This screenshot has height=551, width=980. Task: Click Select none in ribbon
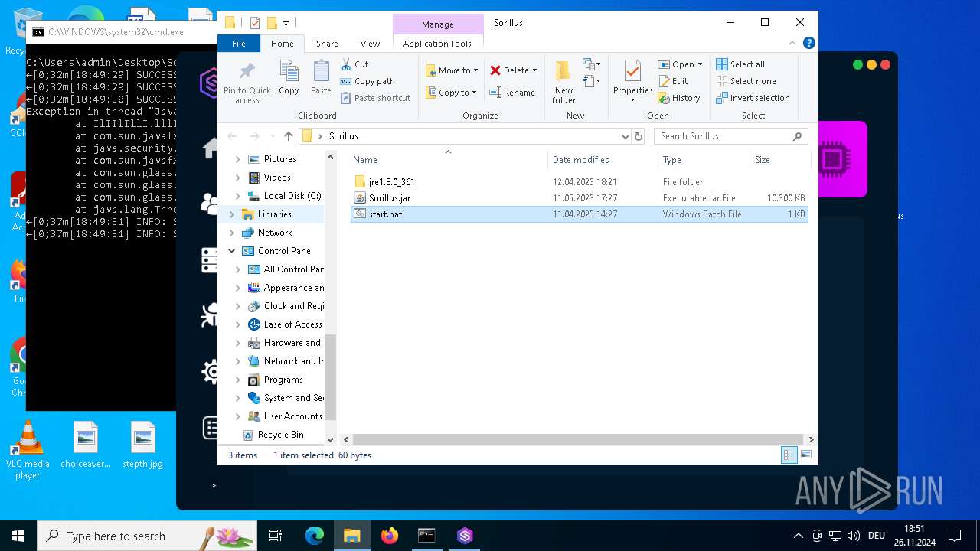(746, 81)
